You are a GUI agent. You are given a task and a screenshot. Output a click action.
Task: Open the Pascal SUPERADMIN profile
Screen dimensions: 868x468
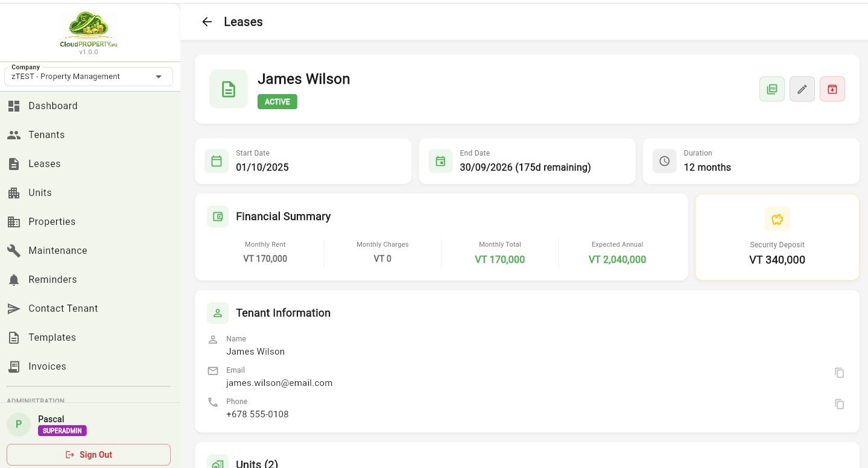point(51,424)
